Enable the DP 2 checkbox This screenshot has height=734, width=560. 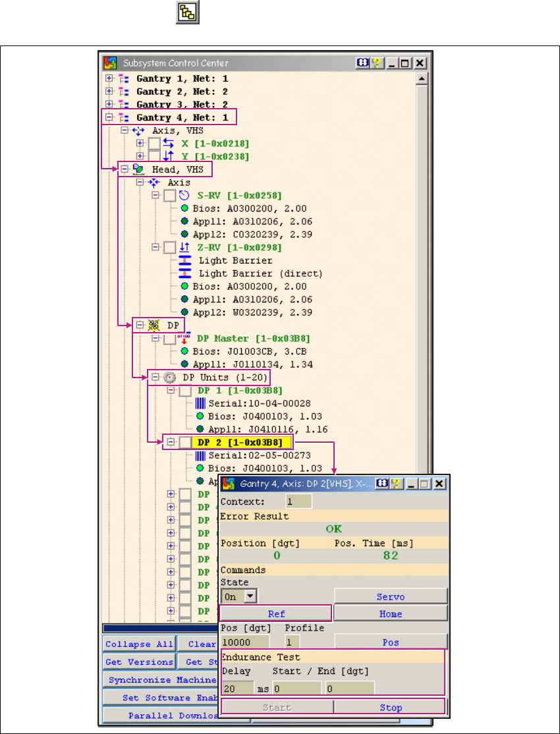tap(186, 442)
